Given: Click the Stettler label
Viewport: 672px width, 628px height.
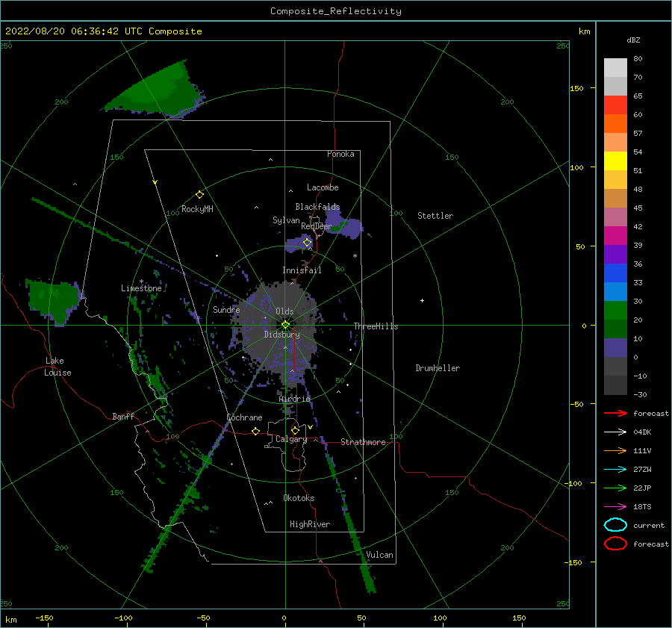Looking at the screenshot, I should coord(435,216).
